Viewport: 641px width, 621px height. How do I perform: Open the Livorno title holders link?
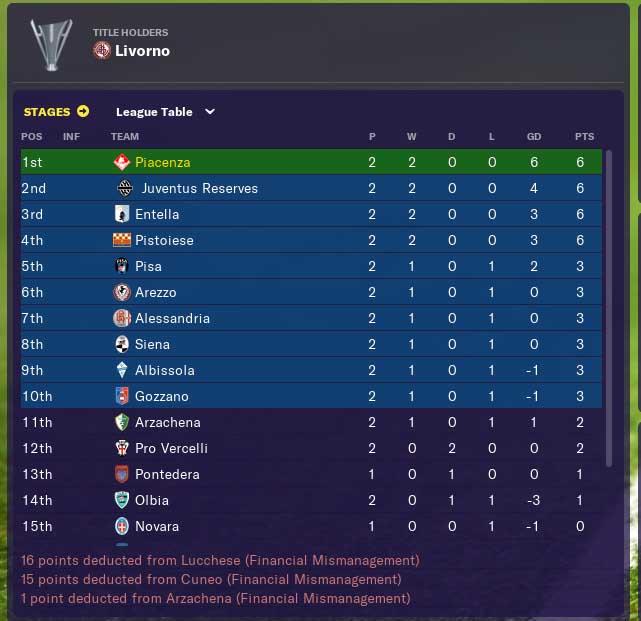pos(142,51)
